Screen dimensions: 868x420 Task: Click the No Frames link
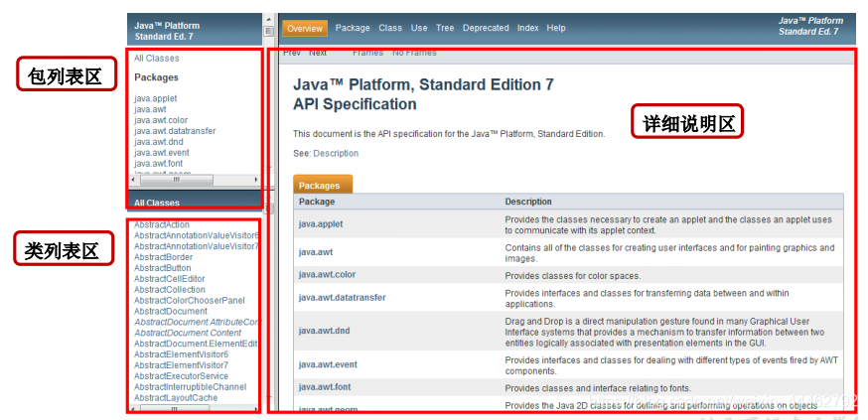(x=414, y=54)
